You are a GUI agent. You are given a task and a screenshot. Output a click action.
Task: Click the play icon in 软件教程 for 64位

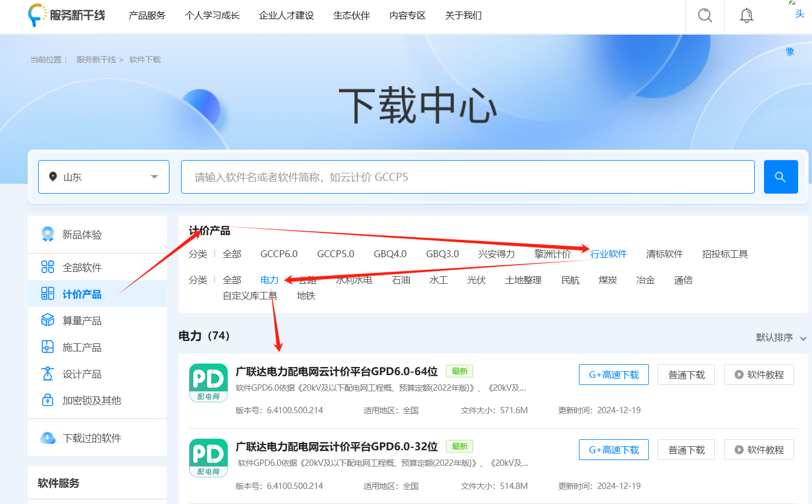(739, 375)
